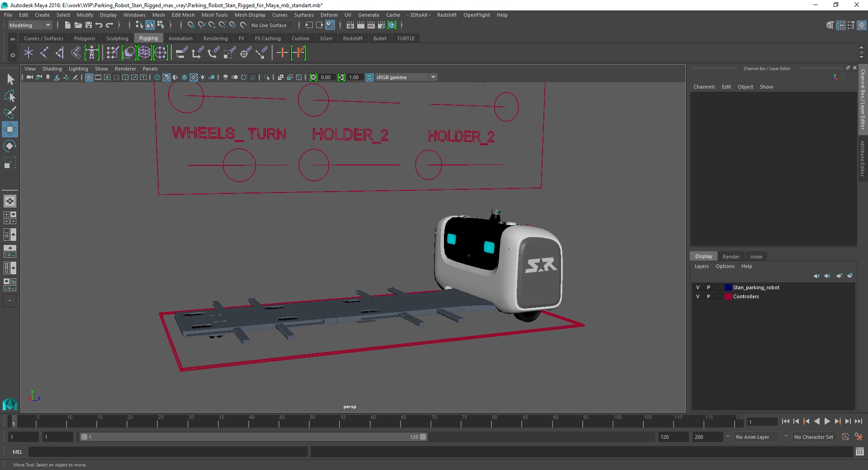Screen dimensions: 868x470
Task: Open the No Character Set dropdown
Action: (x=816, y=437)
